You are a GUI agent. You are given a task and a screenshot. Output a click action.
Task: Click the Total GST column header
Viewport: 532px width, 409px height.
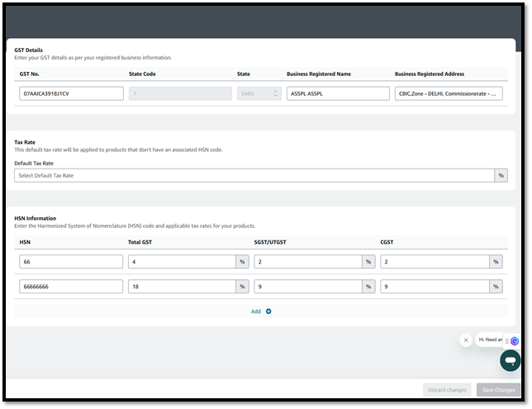click(140, 242)
